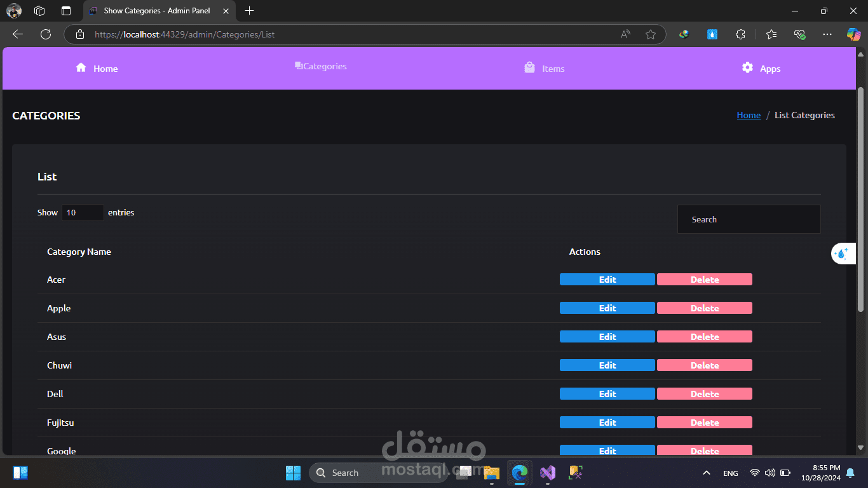
Task: Open the Items nav item
Action: coord(545,68)
